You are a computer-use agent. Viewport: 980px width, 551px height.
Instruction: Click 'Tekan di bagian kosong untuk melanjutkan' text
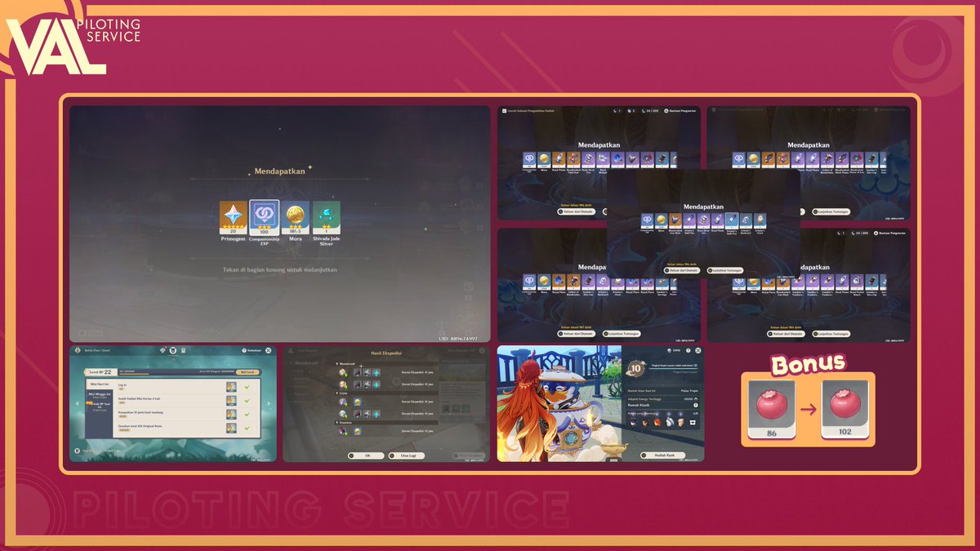click(x=280, y=269)
